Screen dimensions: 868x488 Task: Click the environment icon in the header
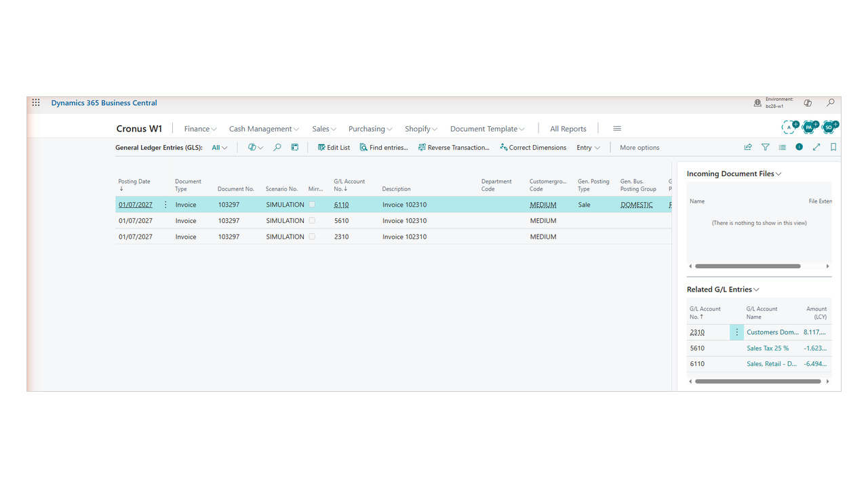pos(757,103)
